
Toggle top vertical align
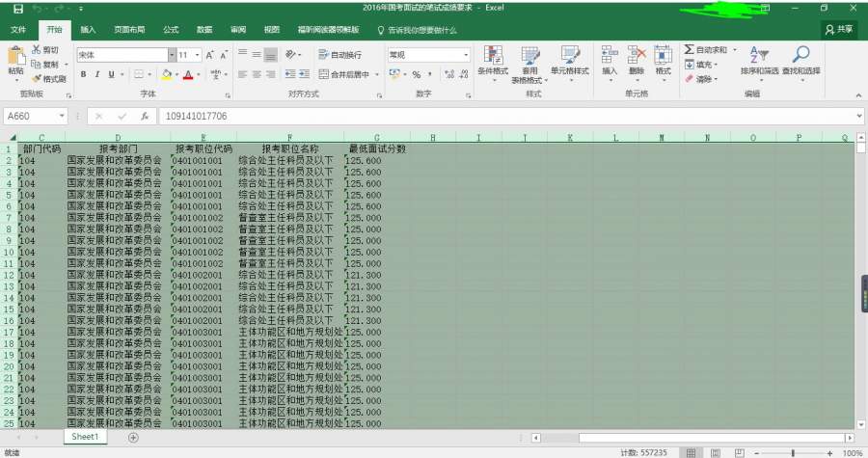coord(242,54)
